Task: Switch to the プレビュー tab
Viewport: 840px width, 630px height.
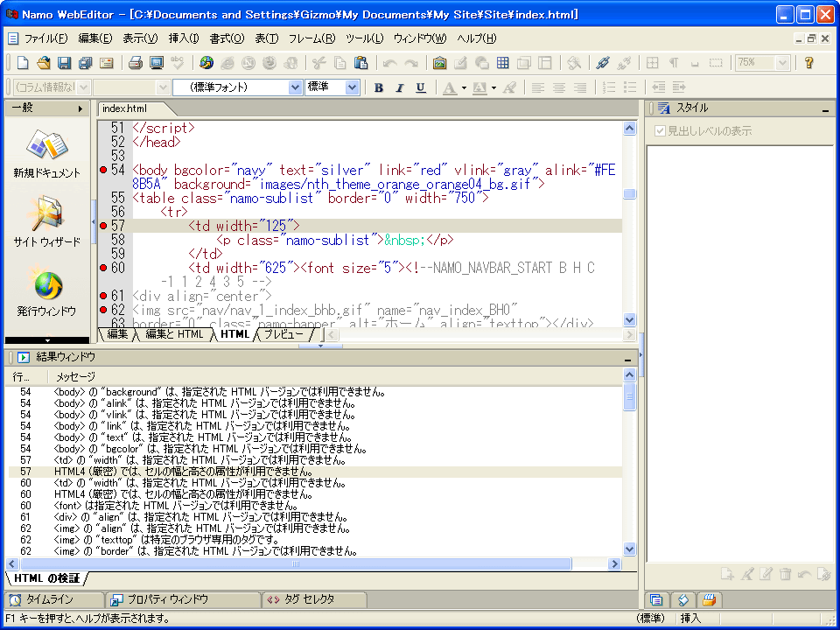Action: [283, 334]
